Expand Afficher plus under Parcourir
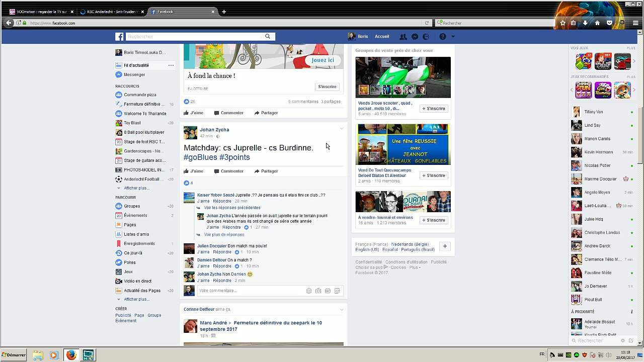 pyautogui.click(x=136, y=299)
